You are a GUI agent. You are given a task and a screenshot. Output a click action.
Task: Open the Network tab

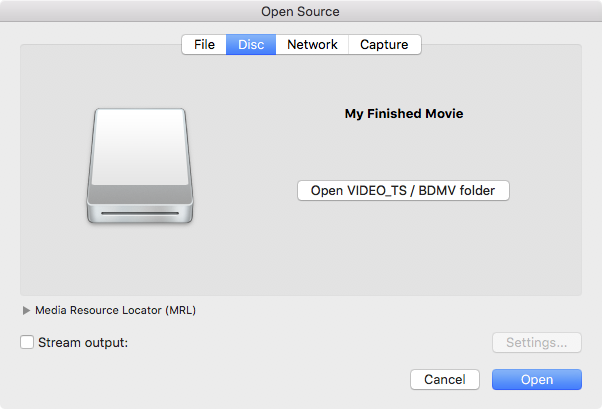[x=312, y=45]
